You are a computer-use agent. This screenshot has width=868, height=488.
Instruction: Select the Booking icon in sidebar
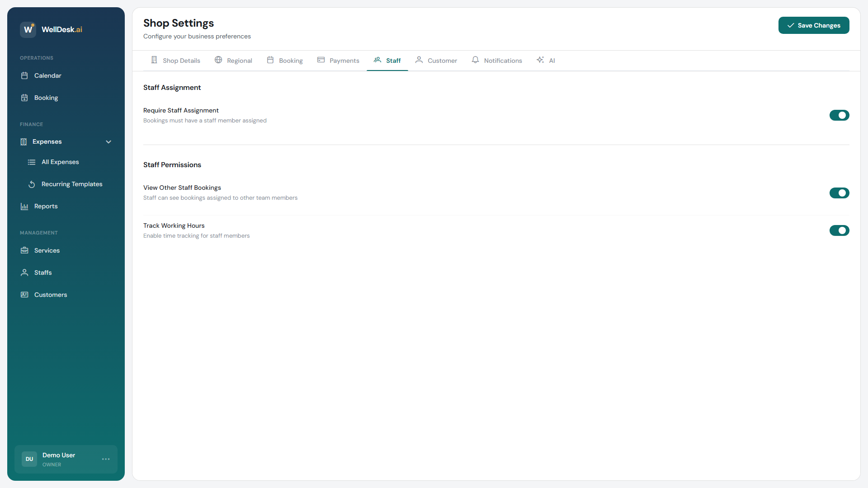pos(24,98)
